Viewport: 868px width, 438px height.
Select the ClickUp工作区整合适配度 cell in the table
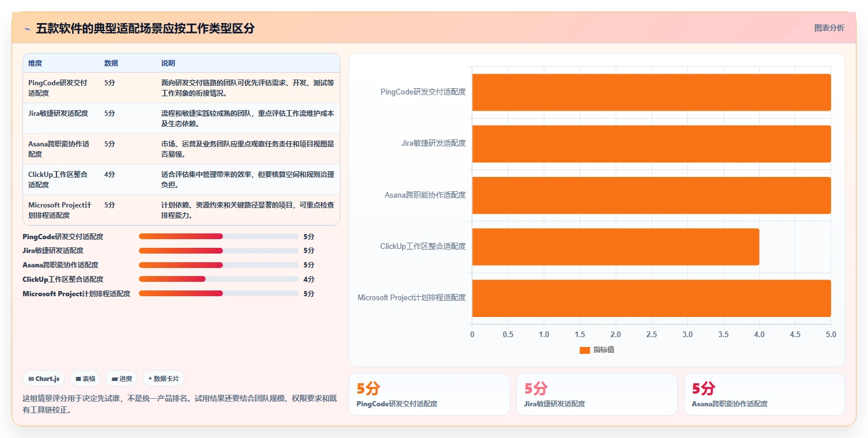click(x=60, y=179)
